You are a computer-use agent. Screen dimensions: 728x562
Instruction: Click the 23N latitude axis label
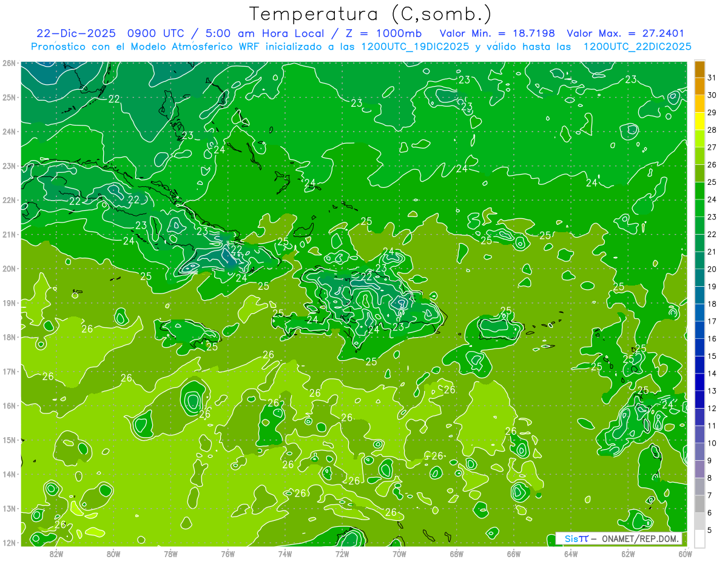tap(8, 166)
